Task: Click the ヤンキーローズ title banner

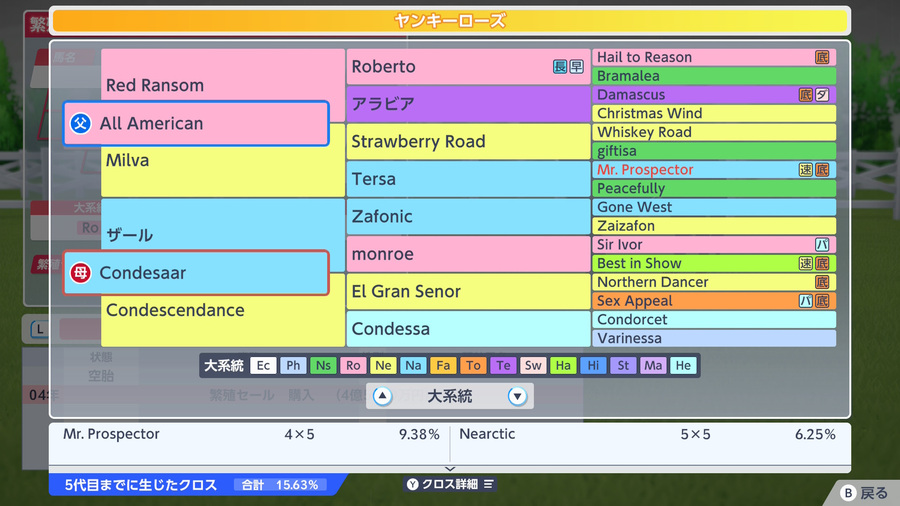Action: [x=450, y=21]
